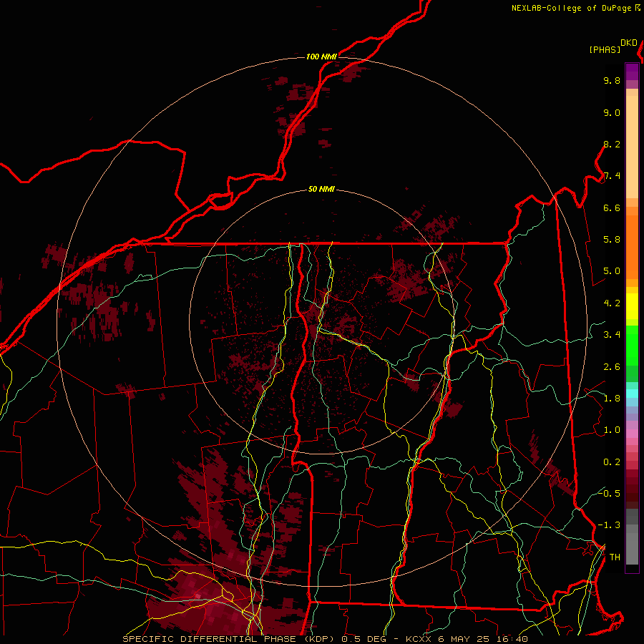Viewport: 644px width, 644px height.
Task: Pick the cyan segment beside 1.8
Action: click(x=632, y=394)
